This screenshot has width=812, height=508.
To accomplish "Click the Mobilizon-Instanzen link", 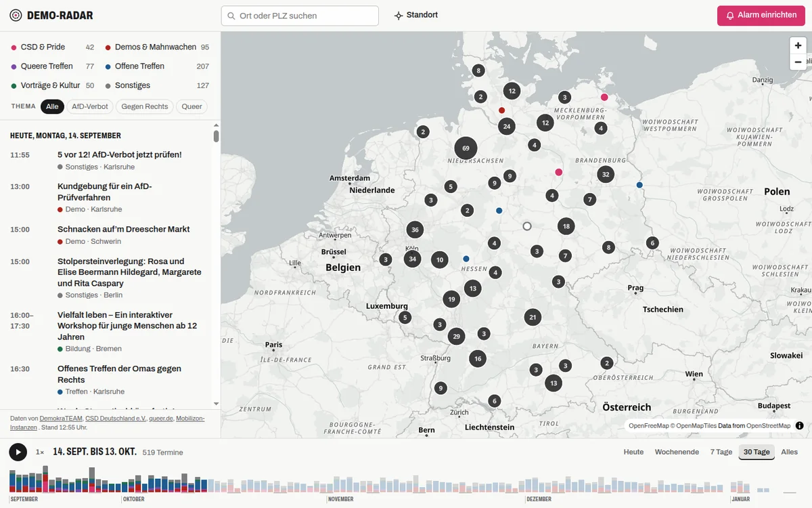I will point(107,423).
